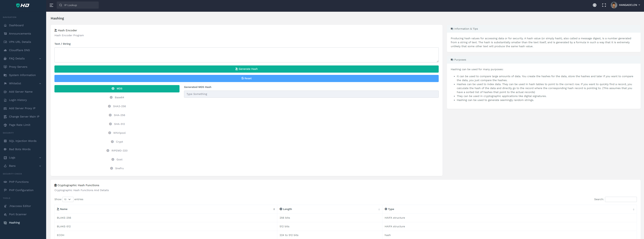The image size is (644, 239).
Task: Open Port Scanner tool in sidebar
Action: pyautogui.click(x=18, y=214)
